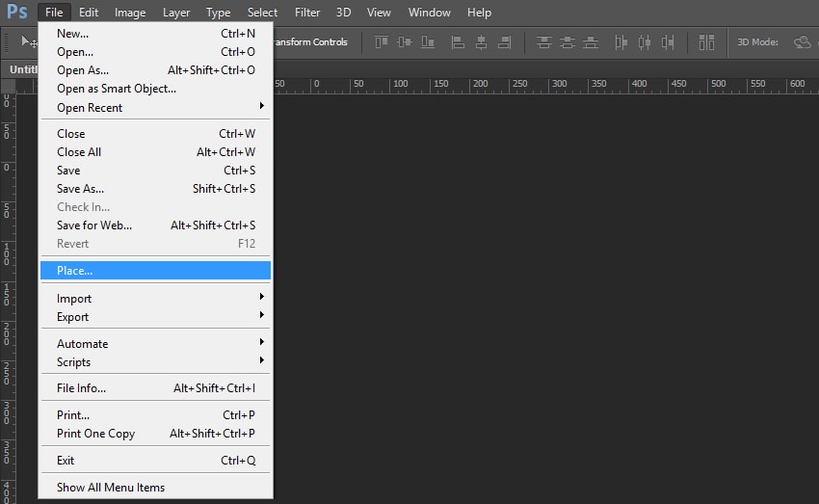
Task: Open the Window menu in menu bar
Action: tap(429, 13)
